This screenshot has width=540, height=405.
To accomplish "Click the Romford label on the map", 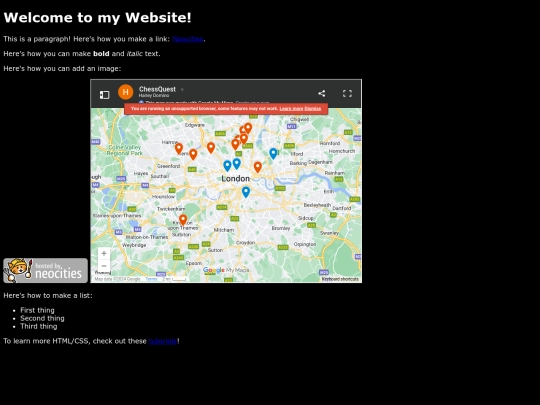I will click(330, 143).
